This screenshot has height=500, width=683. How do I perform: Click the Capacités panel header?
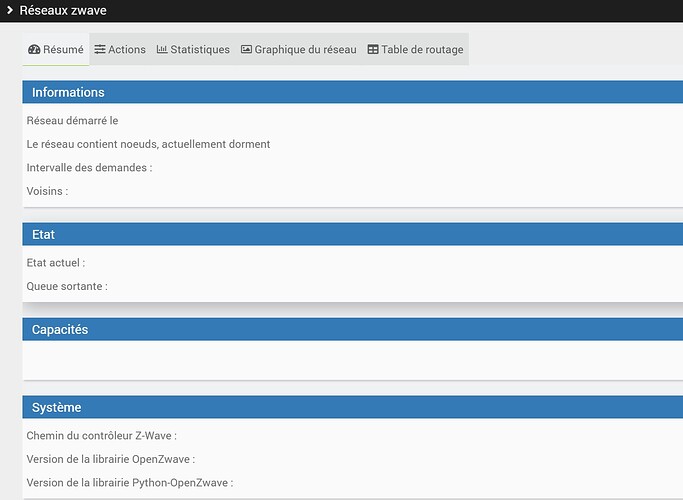(x=353, y=329)
